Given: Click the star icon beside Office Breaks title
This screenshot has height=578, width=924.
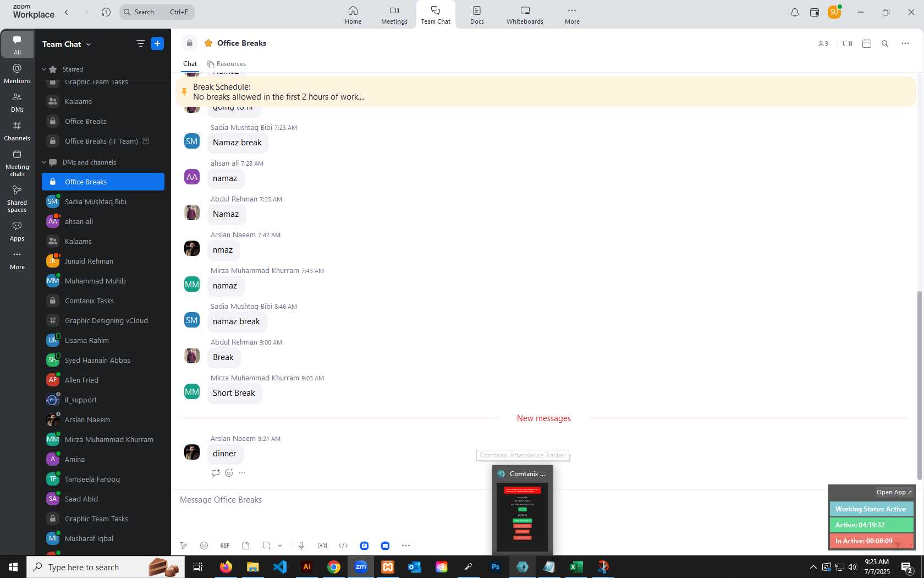Looking at the screenshot, I should [x=208, y=43].
